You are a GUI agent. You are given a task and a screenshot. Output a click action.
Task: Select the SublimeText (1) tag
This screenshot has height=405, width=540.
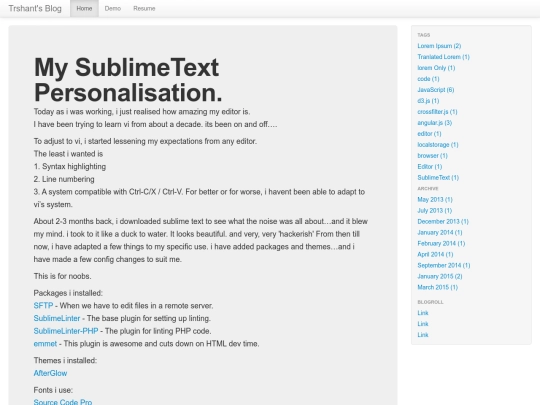[x=438, y=178]
